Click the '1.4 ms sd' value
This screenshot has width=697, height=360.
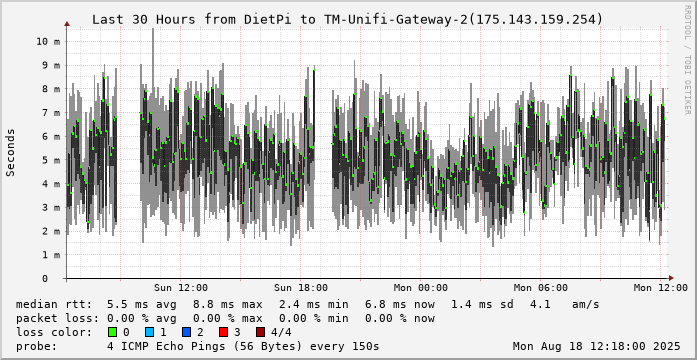[x=483, y=304]
